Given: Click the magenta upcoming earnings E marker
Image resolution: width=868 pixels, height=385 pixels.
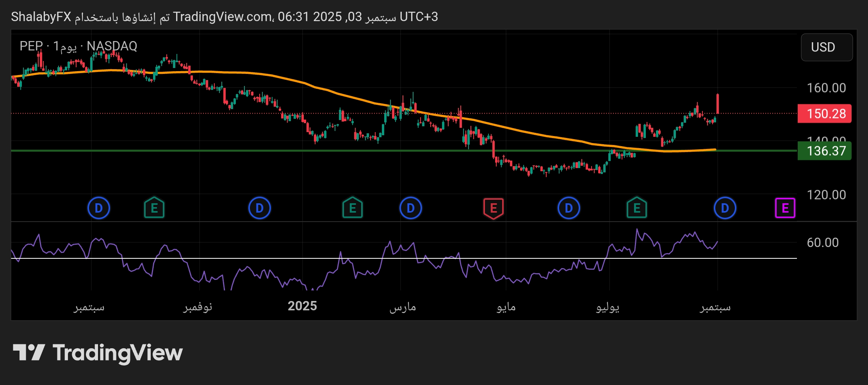Looking at the screenshot, I should point(785,208).
